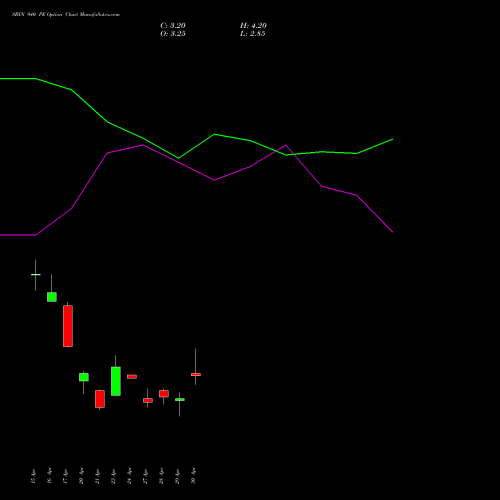Click the SBIN 940 PE Options chart title

66,15
